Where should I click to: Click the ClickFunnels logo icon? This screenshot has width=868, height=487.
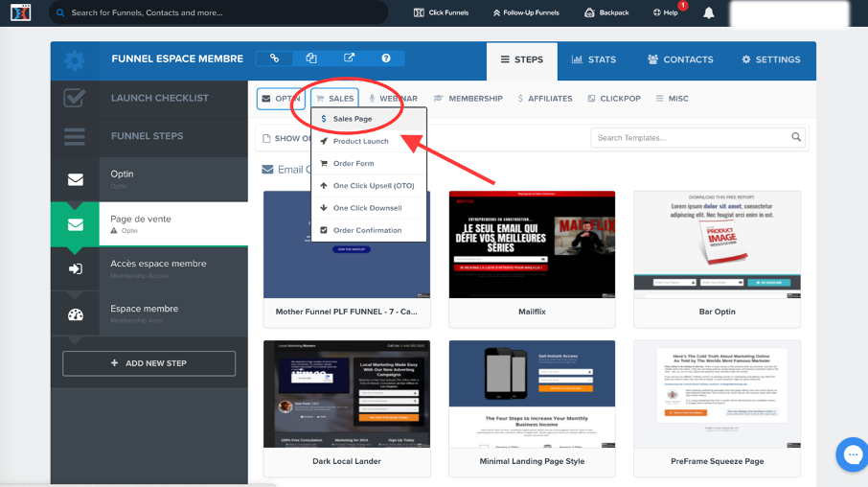tap(20, 12)
